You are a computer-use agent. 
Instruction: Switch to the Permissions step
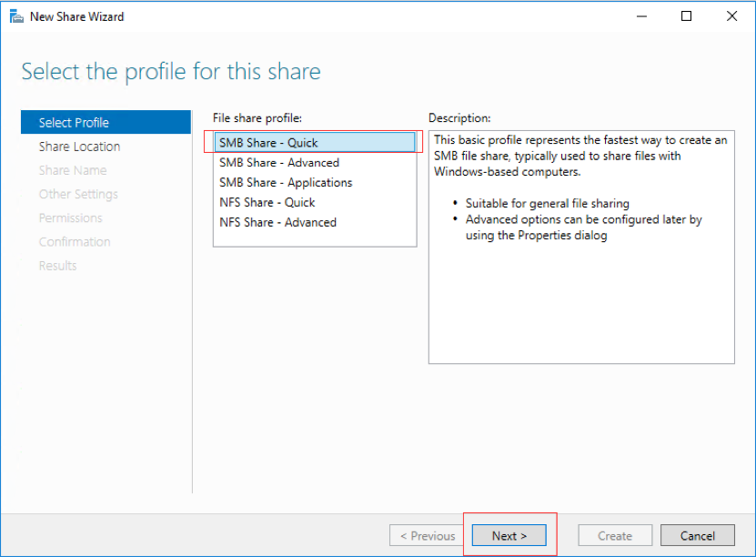coord(70,218)
